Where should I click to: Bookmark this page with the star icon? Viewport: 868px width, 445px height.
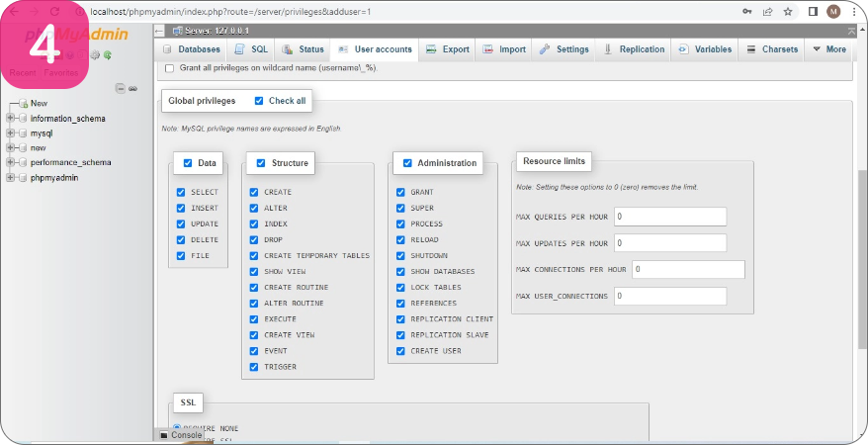pyautogui.click(x=788, y=12)
